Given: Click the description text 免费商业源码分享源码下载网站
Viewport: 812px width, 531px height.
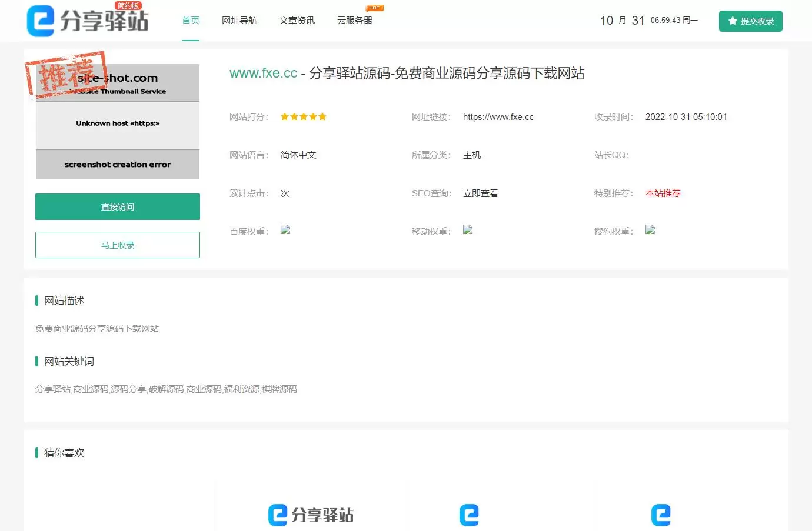Looking at the screenshot, I should tap(97, 329).
